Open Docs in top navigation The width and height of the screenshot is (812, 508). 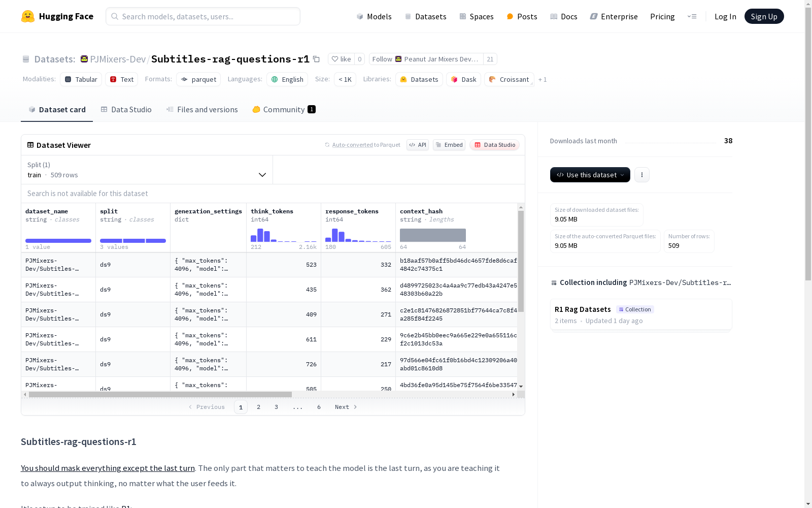[x=564, y=16]
